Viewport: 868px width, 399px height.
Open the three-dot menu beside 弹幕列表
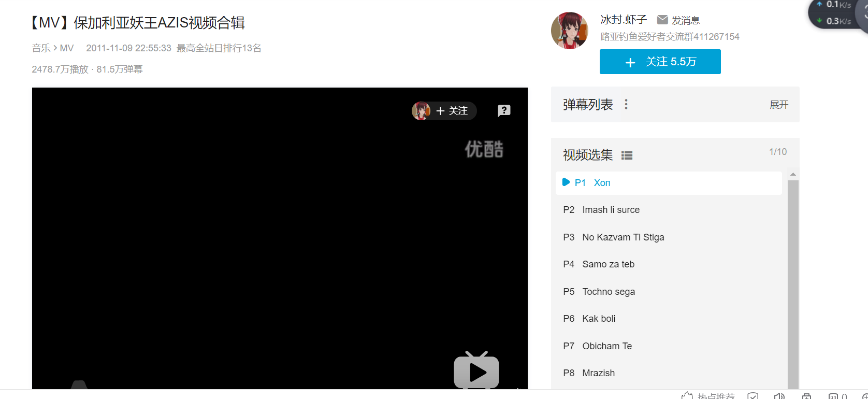coord(626,105)
